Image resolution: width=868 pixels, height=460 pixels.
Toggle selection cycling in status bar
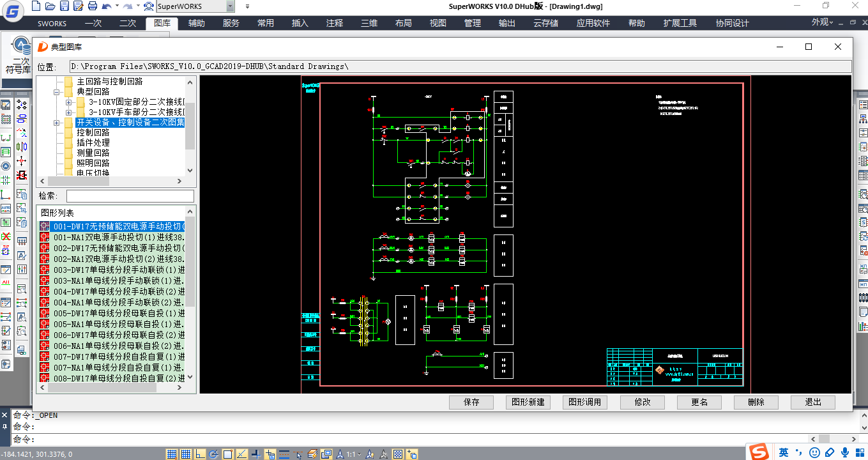click(x=298, y=454)
